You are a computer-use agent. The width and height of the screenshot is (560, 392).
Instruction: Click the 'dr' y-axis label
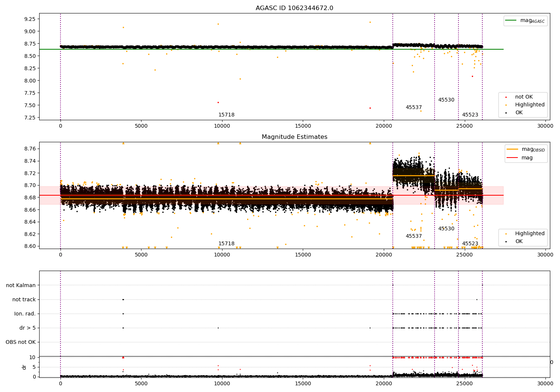(x=24, y=367)
